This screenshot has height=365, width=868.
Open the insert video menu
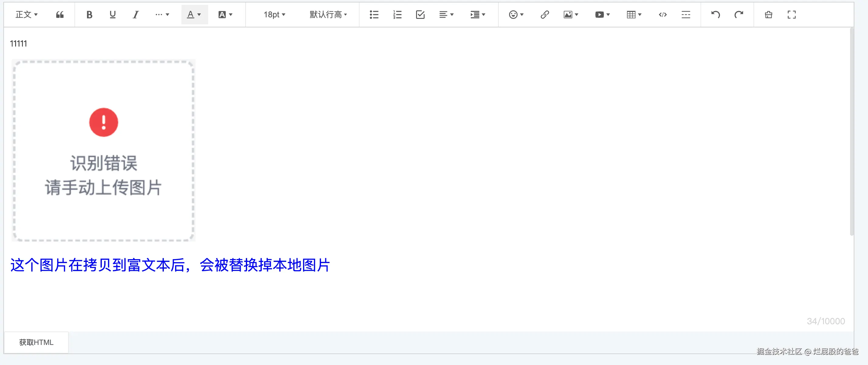tap(602, 15)
